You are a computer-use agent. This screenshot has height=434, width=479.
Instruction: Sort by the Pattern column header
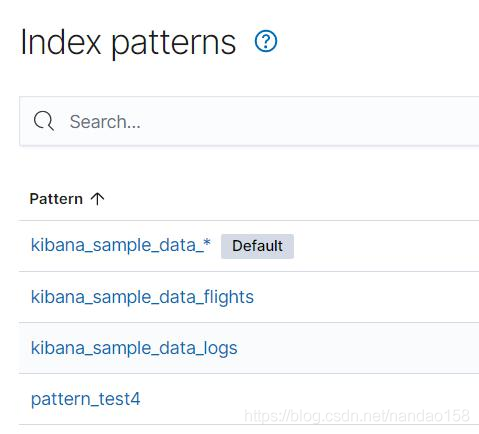56,199
